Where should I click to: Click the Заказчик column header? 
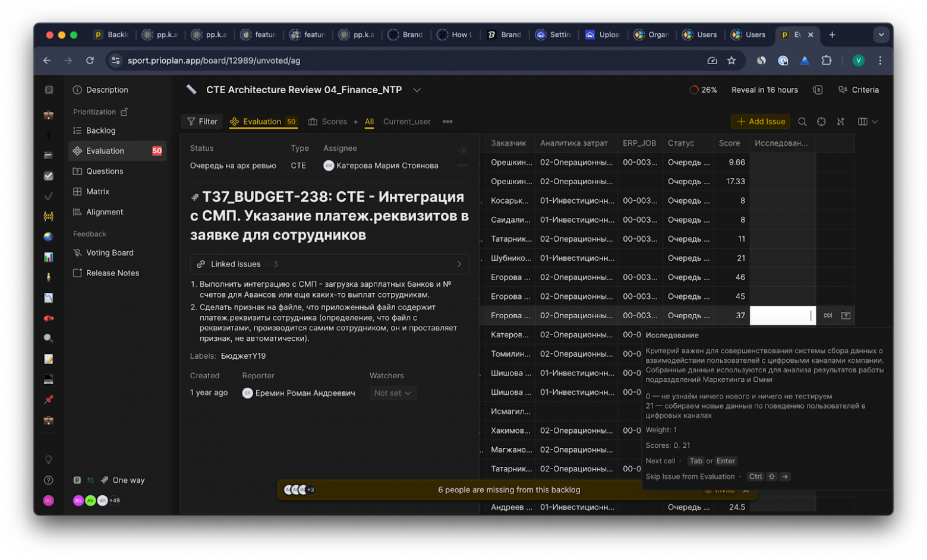(509, 143)
